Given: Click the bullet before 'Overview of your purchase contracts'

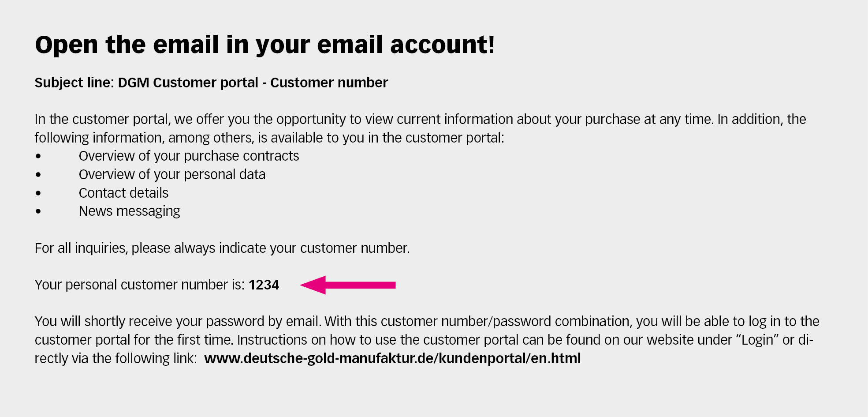Looking at the screenshot, I should (39, 156).
